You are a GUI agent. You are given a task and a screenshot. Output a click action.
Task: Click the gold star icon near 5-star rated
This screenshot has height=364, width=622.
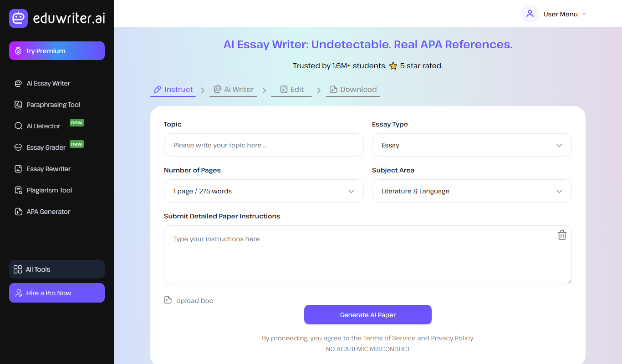393,66
